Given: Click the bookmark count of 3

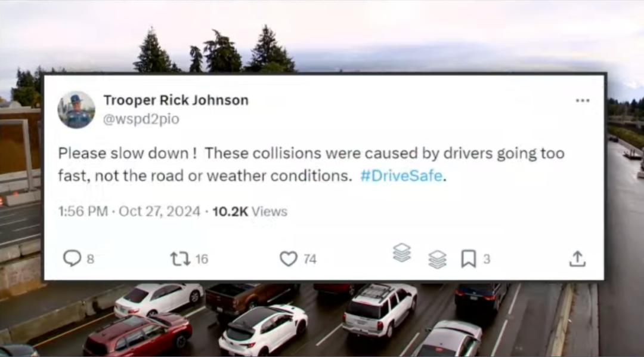Looking at the screenshot, I should point(487,259).
